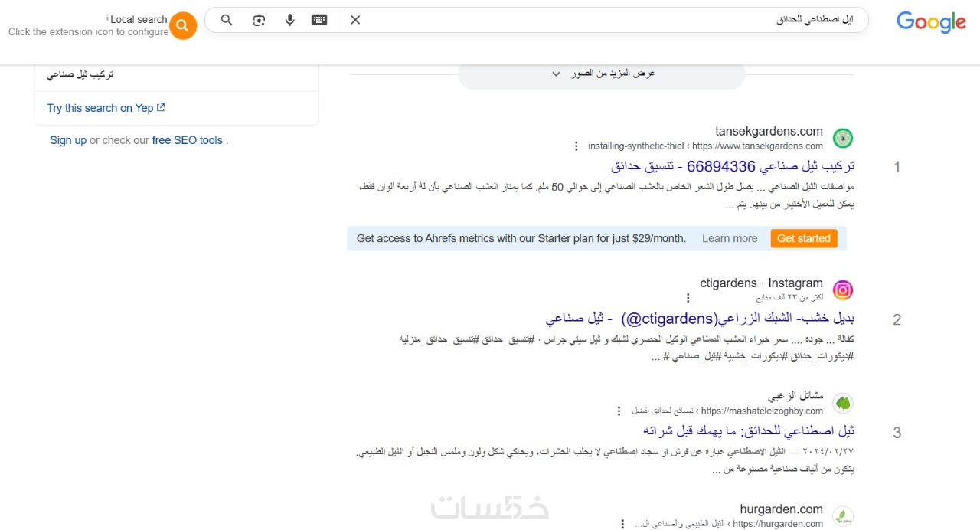
Task: Click 'Try this search on Yep' link
Action: click(x=106, y=108)
